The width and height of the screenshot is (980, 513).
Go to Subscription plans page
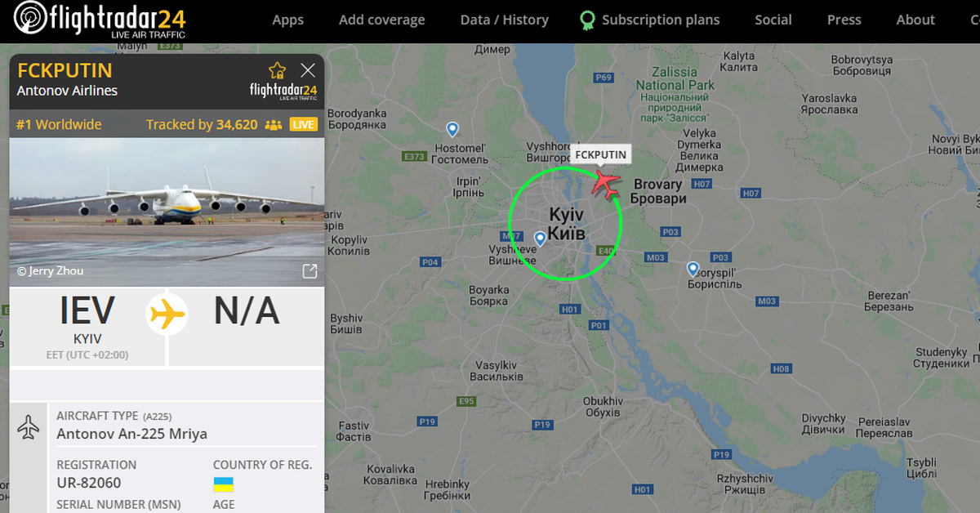(661, 20)
